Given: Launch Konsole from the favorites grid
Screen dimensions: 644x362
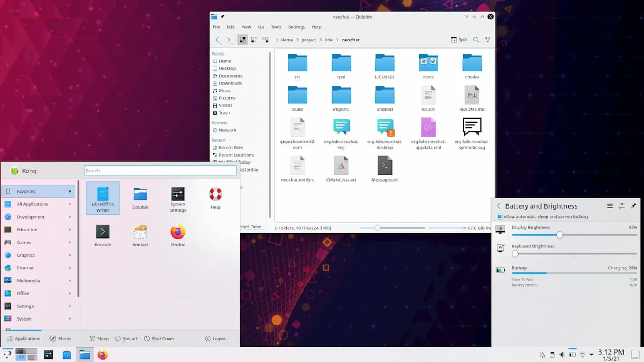Looking at the screenshot, I should pos(102,235).
